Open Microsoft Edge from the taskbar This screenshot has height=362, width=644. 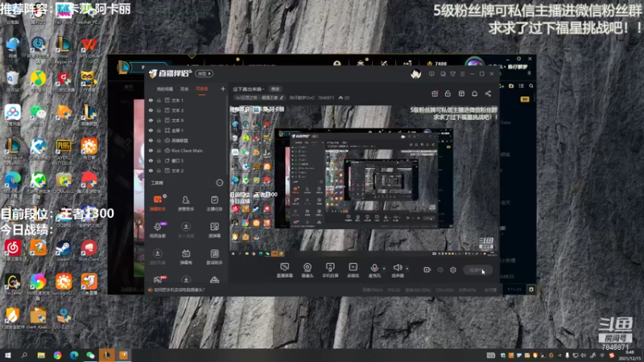(74, 355)
